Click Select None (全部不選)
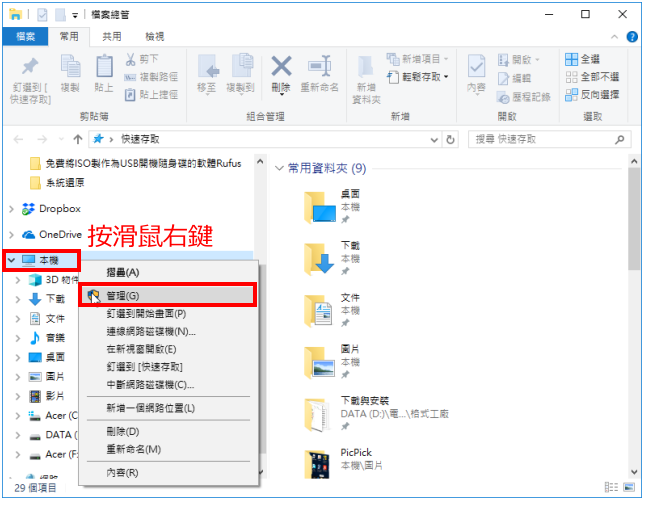 tap(592, 77)
